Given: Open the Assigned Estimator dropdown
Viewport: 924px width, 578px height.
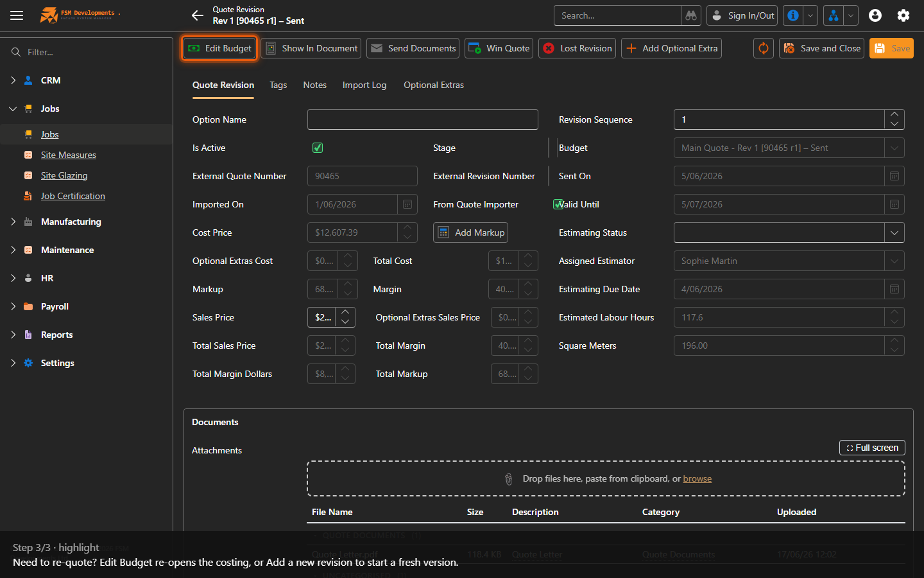Looking at the screenshot, I should [894, 261].
